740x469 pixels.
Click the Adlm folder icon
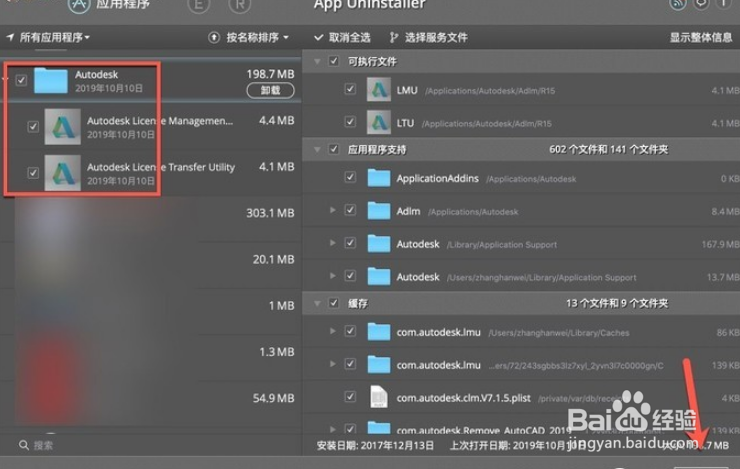tap(379, 211)
